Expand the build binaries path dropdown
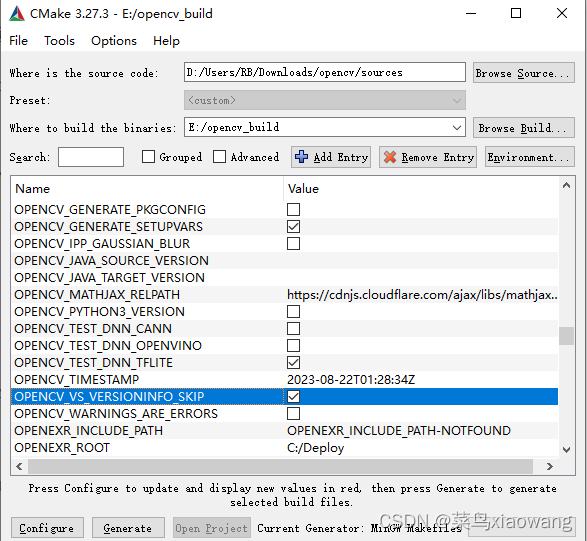Image resolution: width=587 pixels, height=541 pixels. pos(457,128)
